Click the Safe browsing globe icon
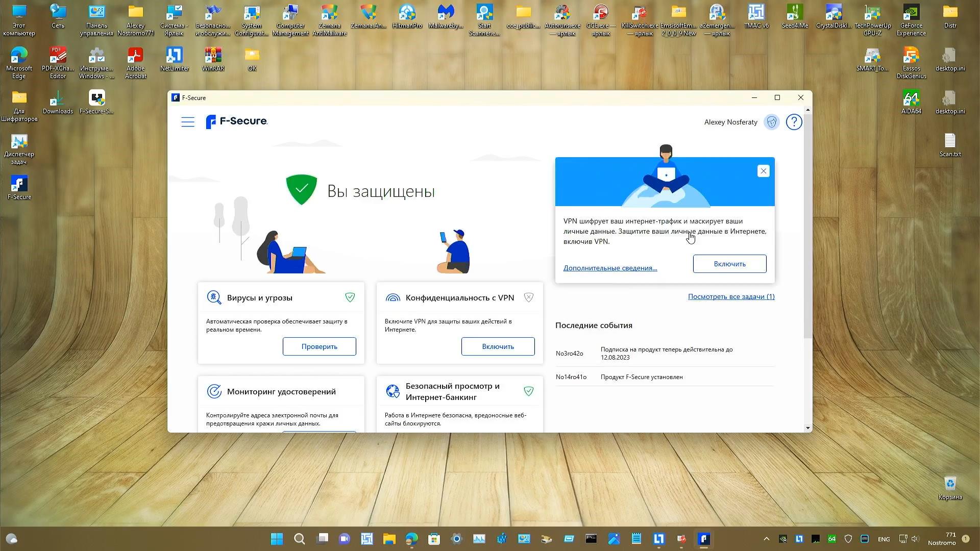Screen dimensions: 980x551 coord(393,391)
